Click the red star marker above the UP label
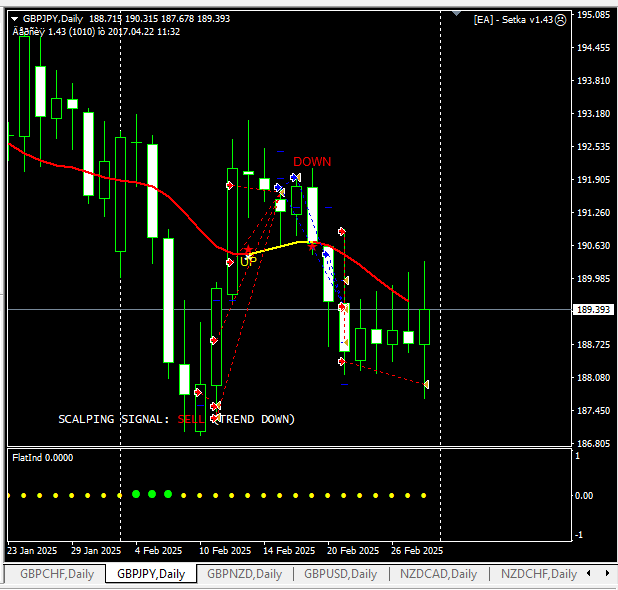Viewport: 618px width, 590px height. (248, 250)
